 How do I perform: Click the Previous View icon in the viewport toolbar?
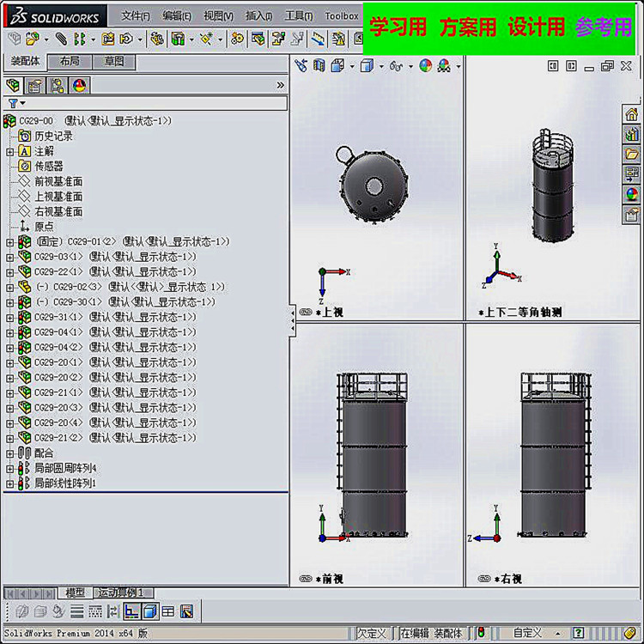click(301, 66)
